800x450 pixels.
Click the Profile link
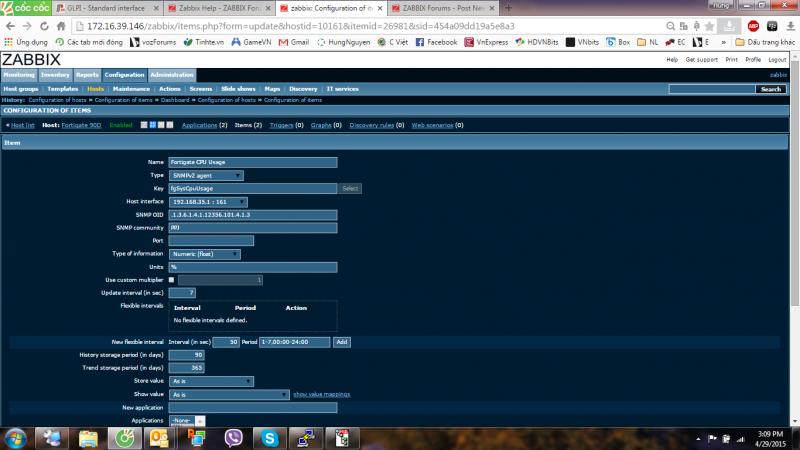point(753,60)
